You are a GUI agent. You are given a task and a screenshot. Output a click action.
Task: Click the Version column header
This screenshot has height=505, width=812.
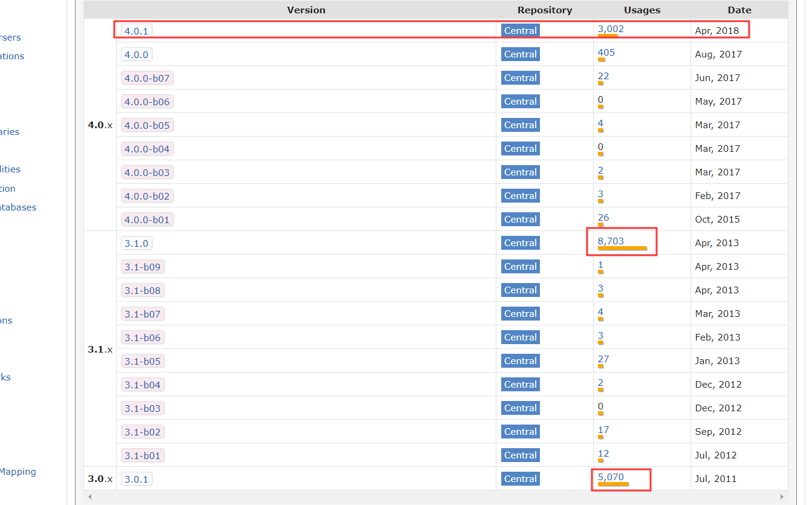(306, 10)
